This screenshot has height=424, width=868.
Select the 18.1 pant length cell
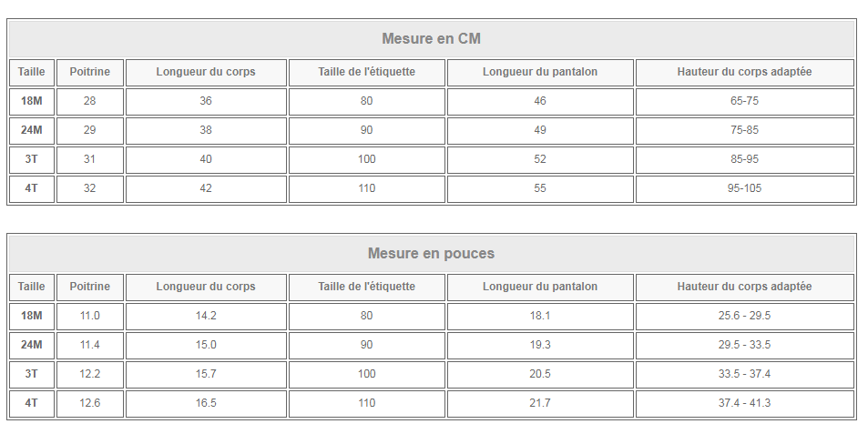tap(540, 316)
